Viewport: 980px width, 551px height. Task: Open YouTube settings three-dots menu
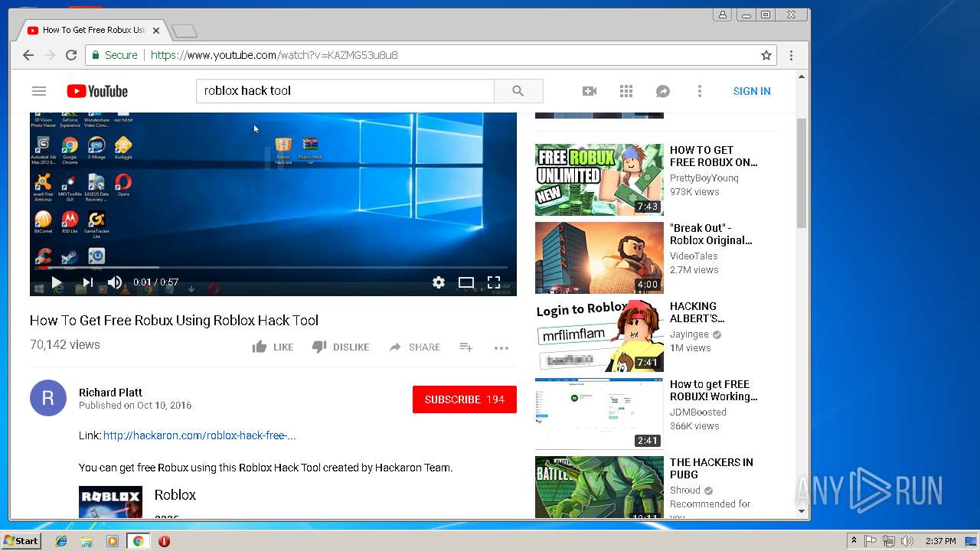[x=699, y=91]
